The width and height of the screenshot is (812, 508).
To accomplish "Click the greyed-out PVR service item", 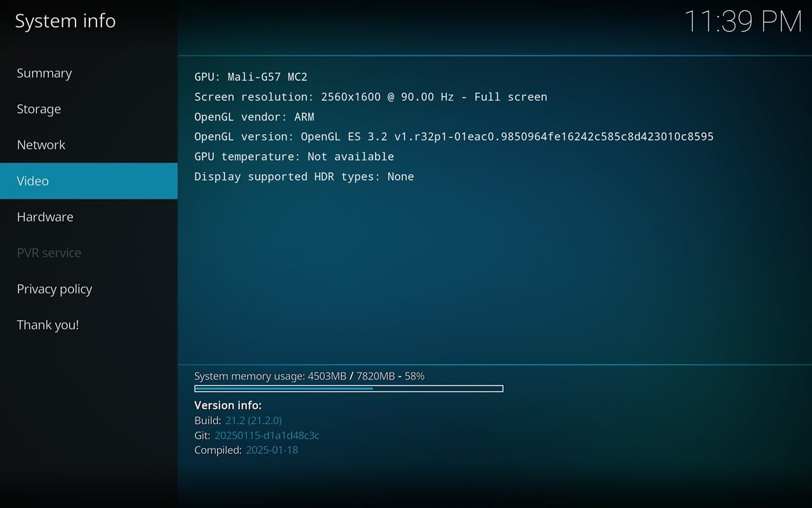I will click(x=49, y=253).
